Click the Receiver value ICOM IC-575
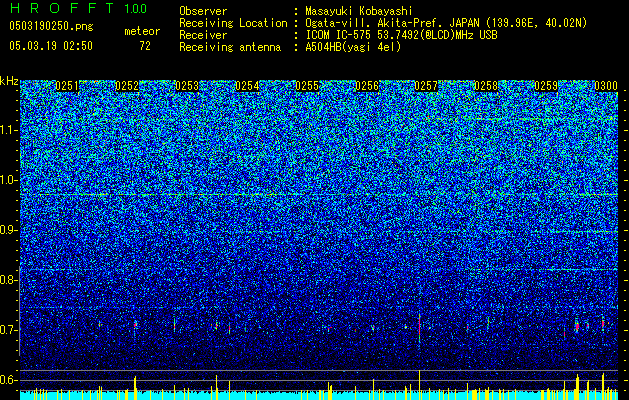 339,35
